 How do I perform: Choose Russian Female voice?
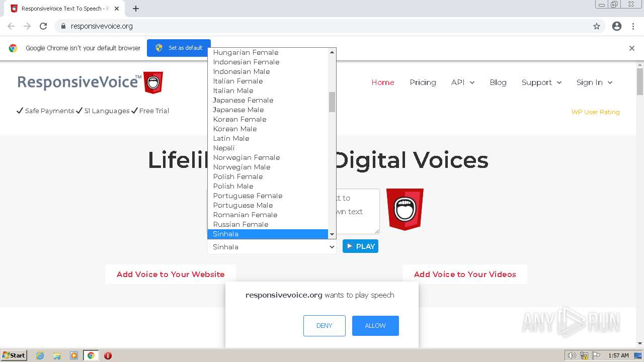point(268,224)
